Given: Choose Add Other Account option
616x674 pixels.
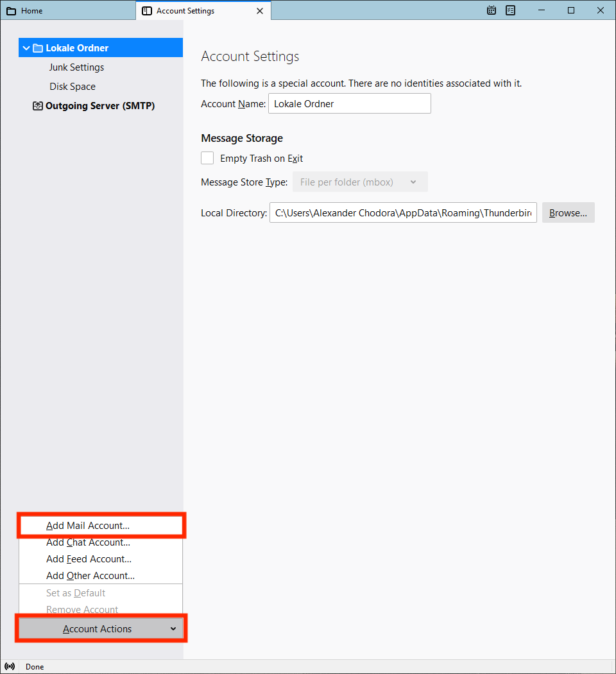Looking at the screenshot, I should coord(90,576).
